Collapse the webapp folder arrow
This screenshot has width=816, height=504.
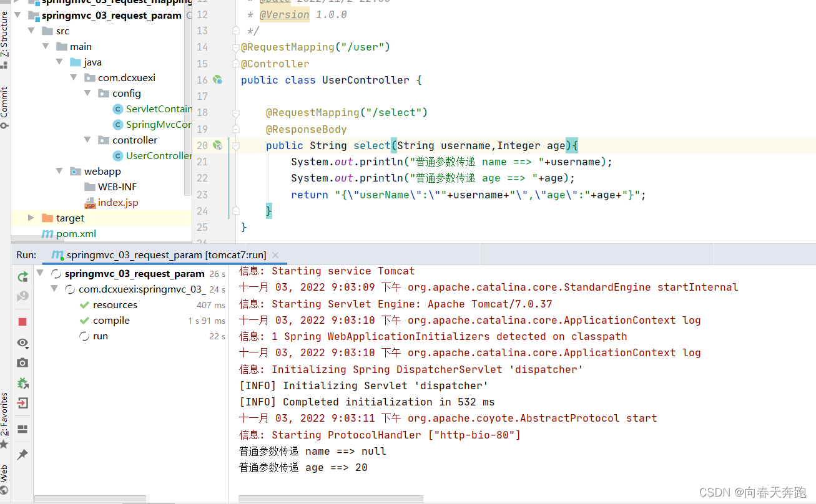pyautogui.click(x=60, y=171)
